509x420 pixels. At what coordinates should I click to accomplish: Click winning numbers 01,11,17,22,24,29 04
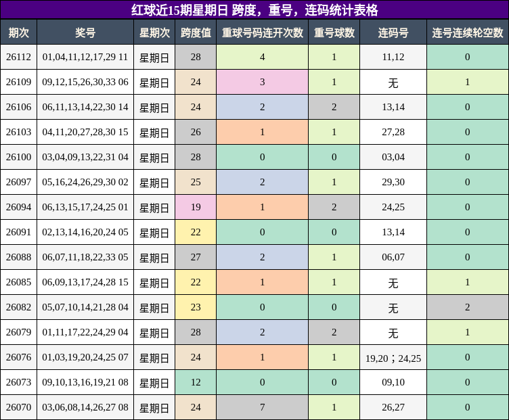coord(85,332)
